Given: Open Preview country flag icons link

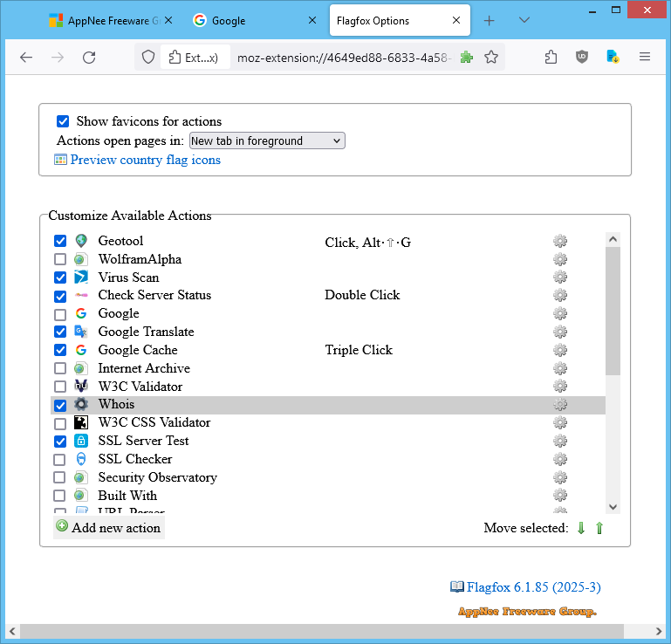Looking at the screenshot, I should point(146,160).
